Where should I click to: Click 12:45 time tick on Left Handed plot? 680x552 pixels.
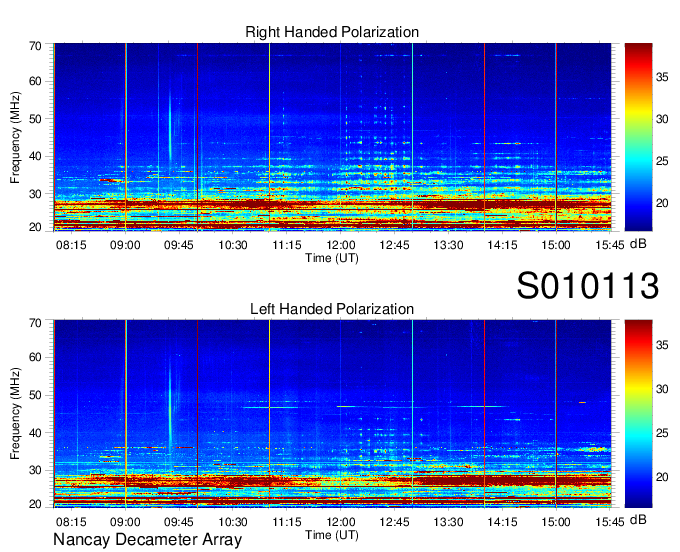[395, 522]
